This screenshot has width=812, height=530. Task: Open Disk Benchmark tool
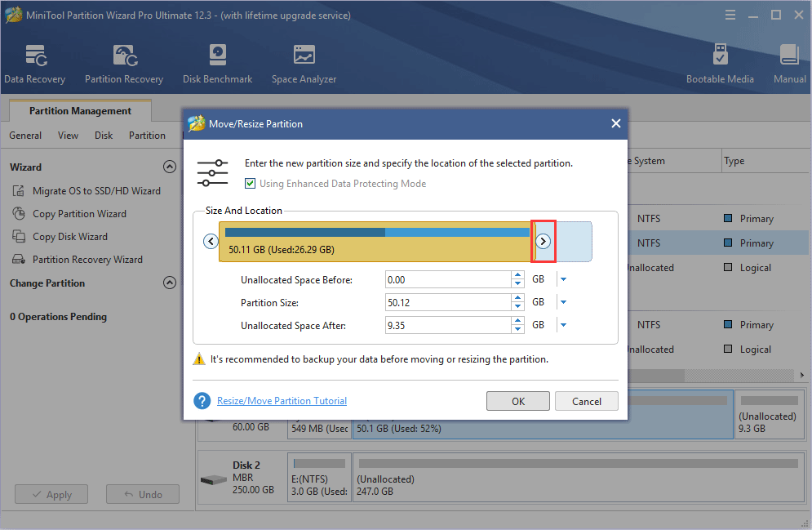coord(218,65)
